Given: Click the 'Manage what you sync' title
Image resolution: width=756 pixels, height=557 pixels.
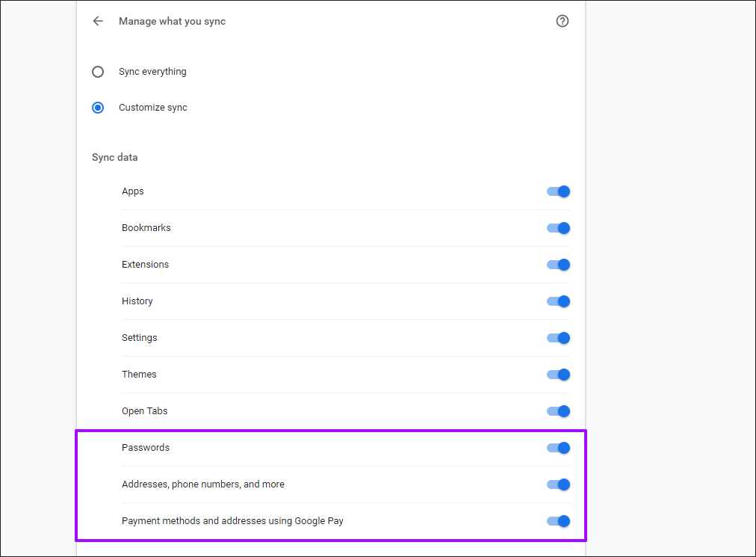Looking at the screenshot, I should 172,22.
